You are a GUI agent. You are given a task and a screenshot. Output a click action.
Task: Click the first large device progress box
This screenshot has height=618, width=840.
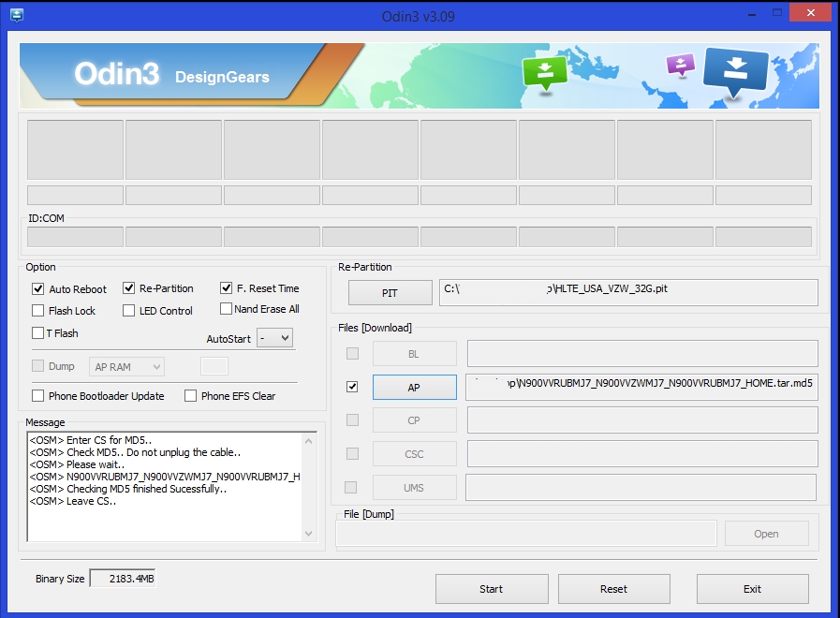point(76,150)
